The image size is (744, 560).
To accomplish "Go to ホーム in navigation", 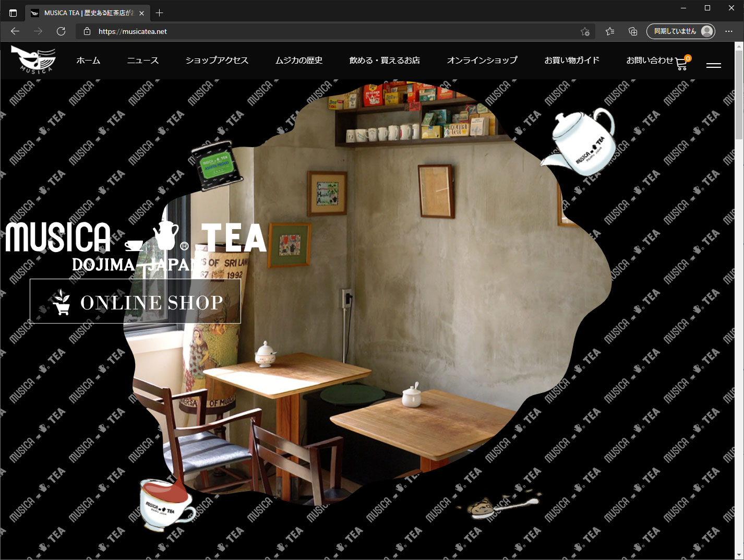I will (88, 61).
